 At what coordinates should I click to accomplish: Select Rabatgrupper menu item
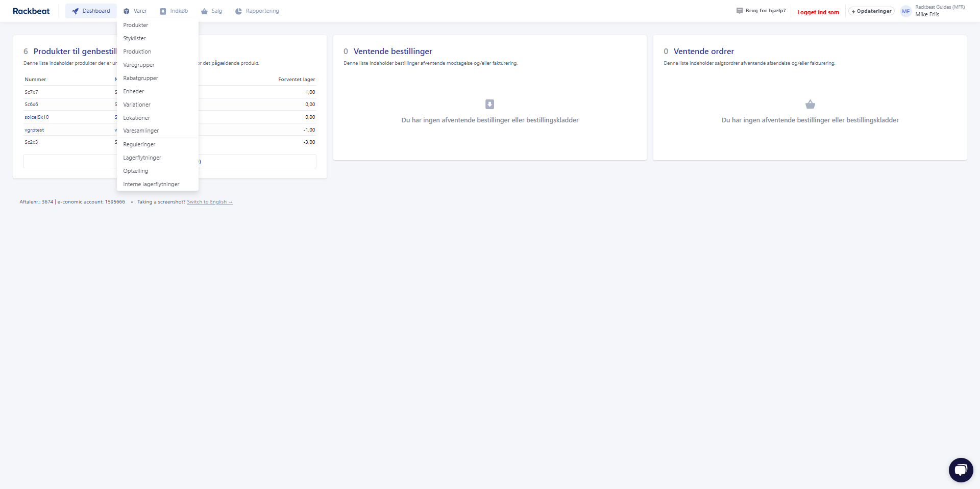point(158,78)
